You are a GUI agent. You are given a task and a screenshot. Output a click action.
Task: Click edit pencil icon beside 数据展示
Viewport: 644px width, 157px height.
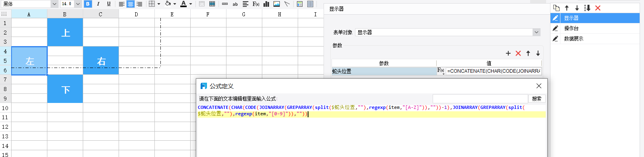point(555,39)
